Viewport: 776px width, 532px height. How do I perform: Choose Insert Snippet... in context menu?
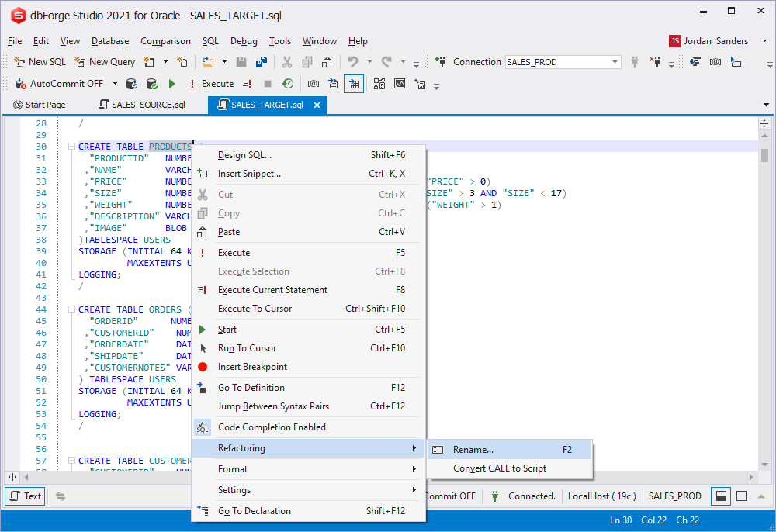click(x=308, y=174)
